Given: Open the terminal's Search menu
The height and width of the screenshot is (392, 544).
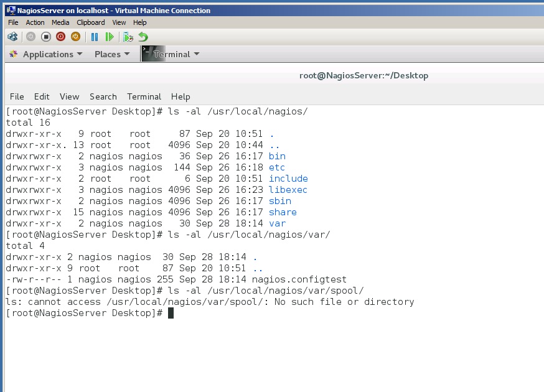Looking at the screenshot, I should (x=103, y=96).
